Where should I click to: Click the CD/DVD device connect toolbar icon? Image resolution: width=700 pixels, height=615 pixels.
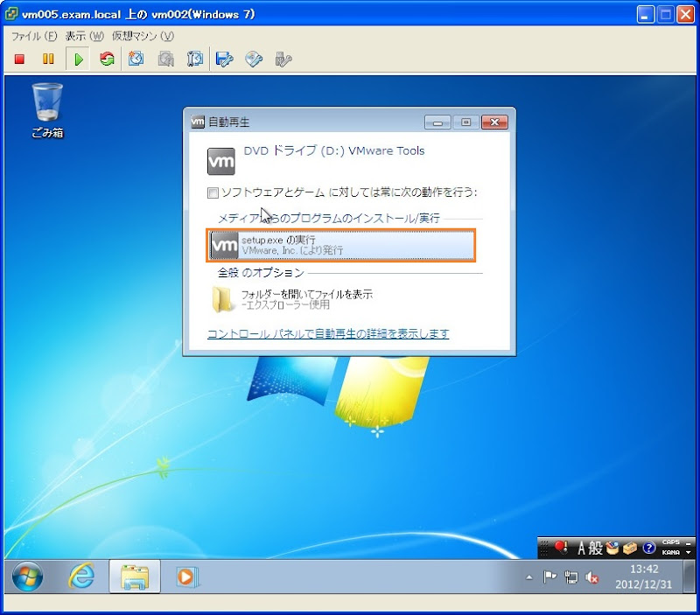(x=254, y=59)
